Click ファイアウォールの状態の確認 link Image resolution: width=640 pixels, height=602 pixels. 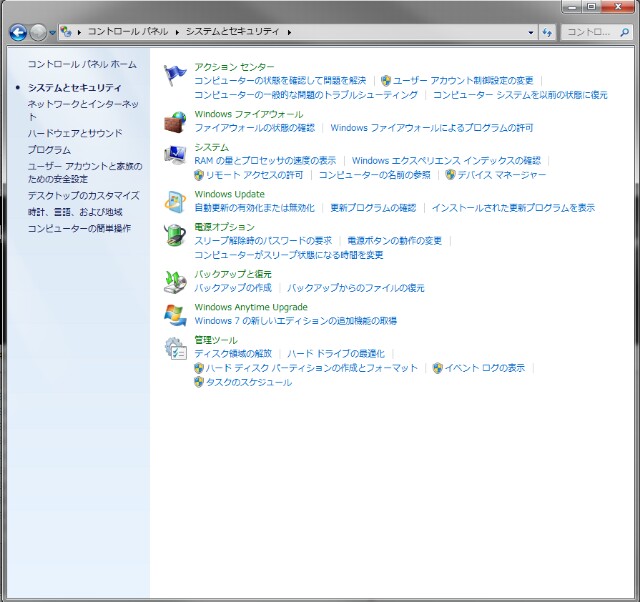pos(255,128)
